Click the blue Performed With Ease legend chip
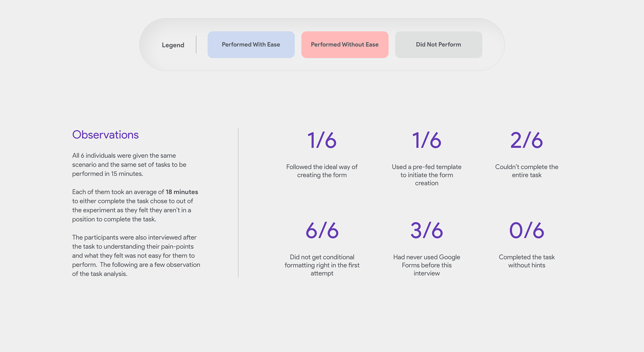Screen dimensions: 644x352 click(x=251, y=45)
